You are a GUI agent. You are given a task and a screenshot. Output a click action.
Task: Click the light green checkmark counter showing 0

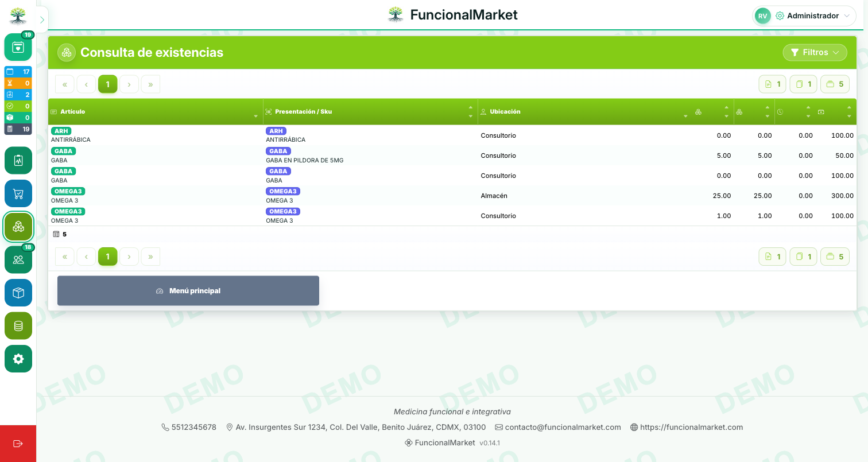pyautogui.click(x=18, y=106)
